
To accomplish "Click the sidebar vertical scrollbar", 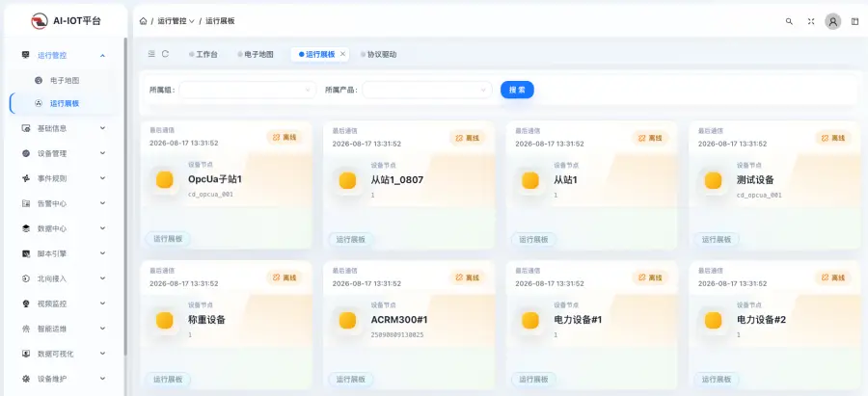I will click(x=125, y=197).
